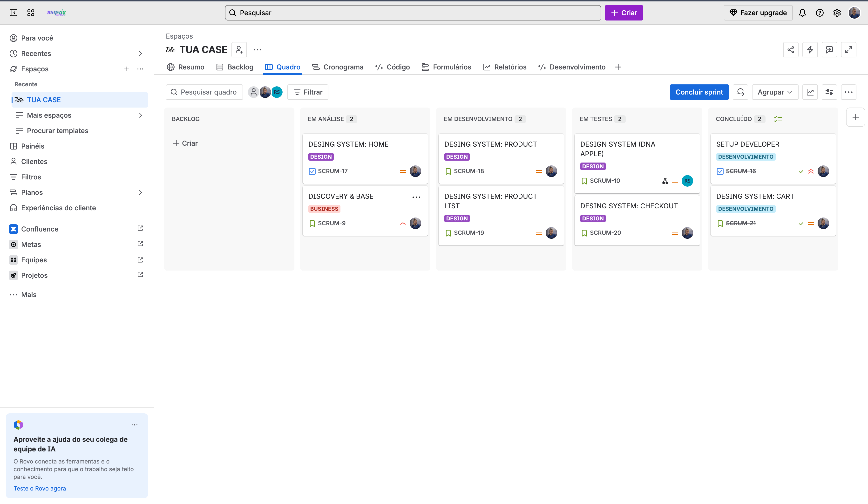The image size is (868, 504).
Task: Collapse the sidebar with the top-left panel icon
Action: [14, 13]
